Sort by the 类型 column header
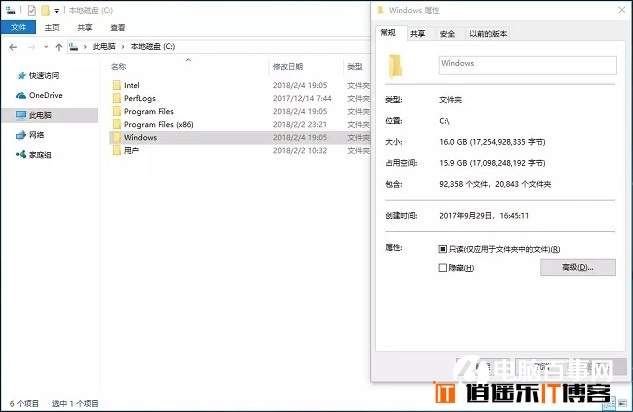The width and height of the screenshot is (633, 412). [x=355, y=67]
